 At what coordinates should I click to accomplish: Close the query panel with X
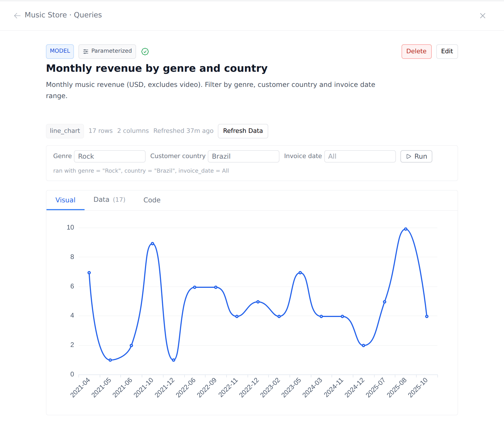coord(482,16)
